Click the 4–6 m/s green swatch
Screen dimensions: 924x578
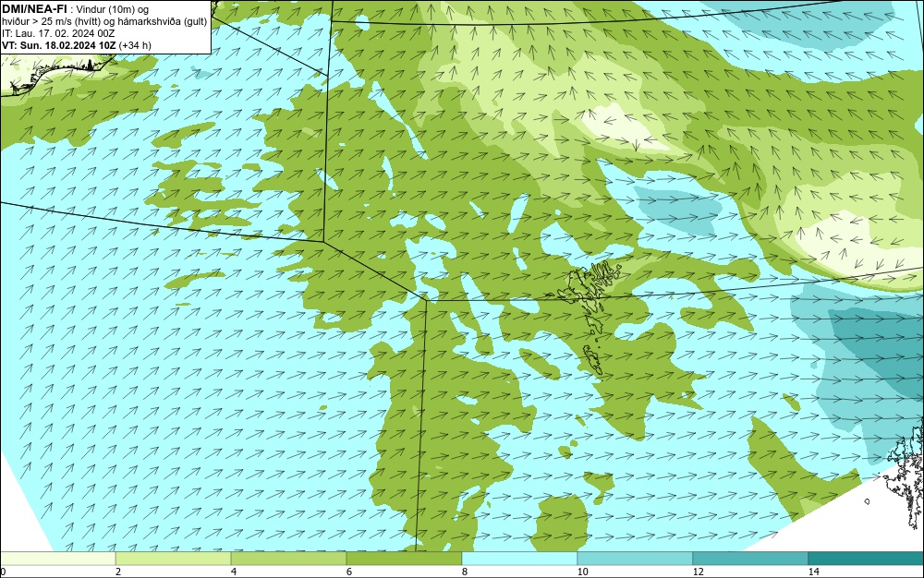click(288, 559)
